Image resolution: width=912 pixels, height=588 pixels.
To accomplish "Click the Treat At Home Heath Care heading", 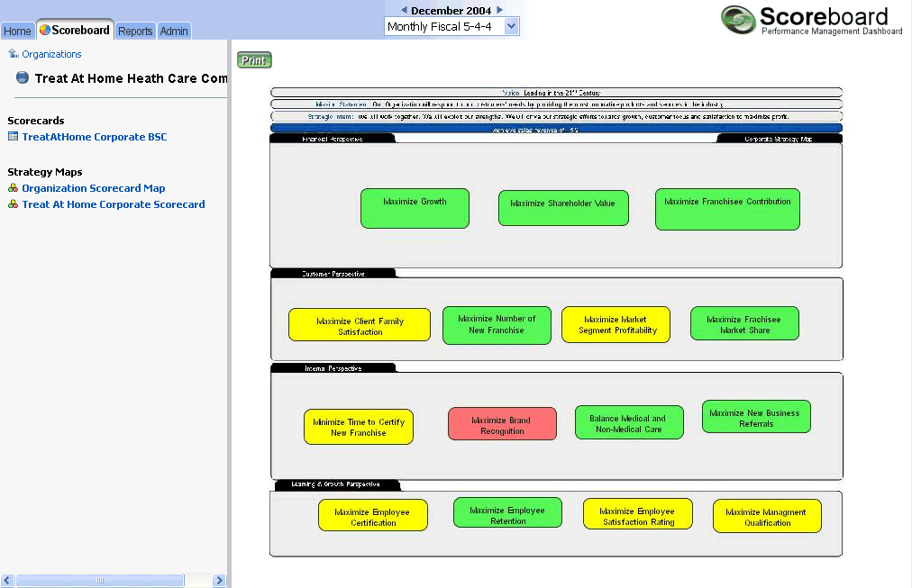I will pyautogui.click(x=131, y=78).
